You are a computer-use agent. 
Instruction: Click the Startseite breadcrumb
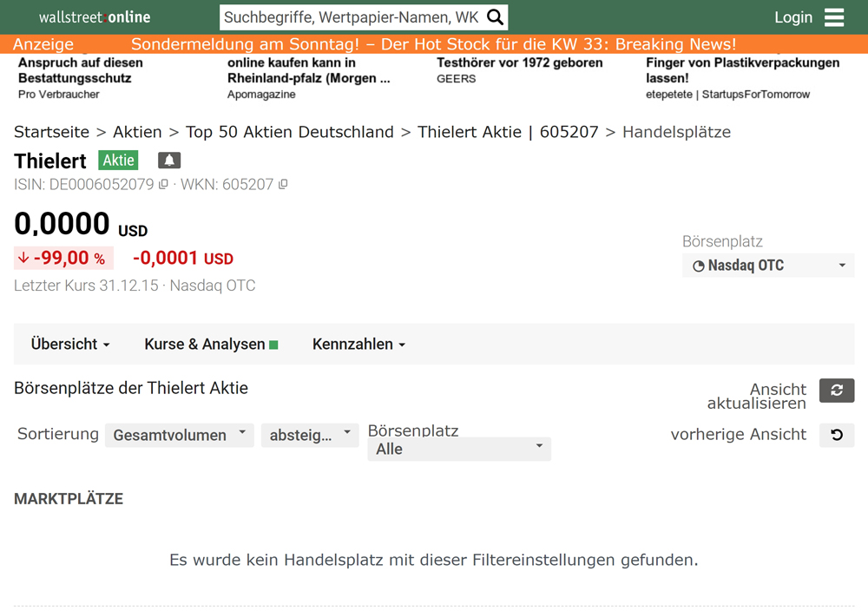(x=51, y=132)
